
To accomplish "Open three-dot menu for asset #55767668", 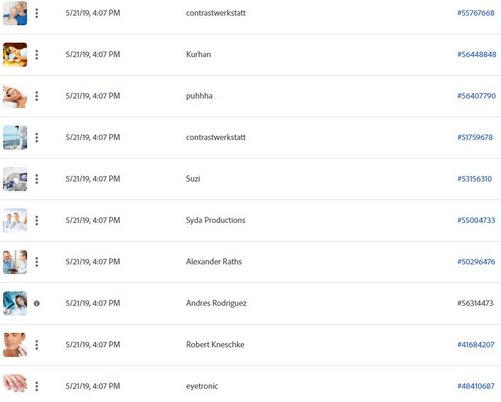I will (37, 13).
